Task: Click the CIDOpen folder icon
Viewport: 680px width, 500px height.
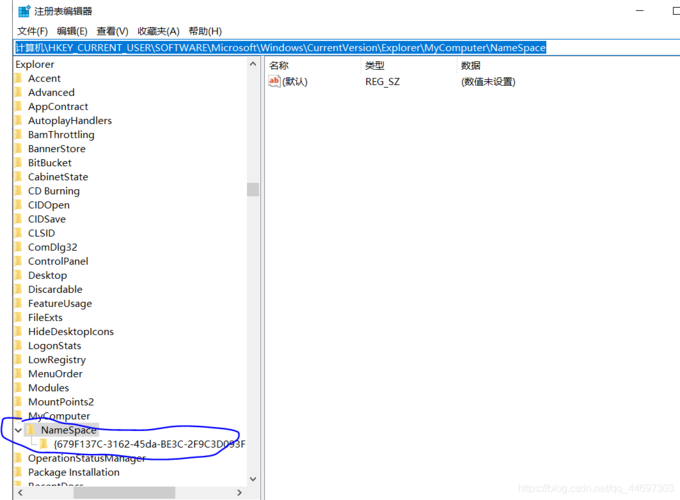Action: click(18, 205)
